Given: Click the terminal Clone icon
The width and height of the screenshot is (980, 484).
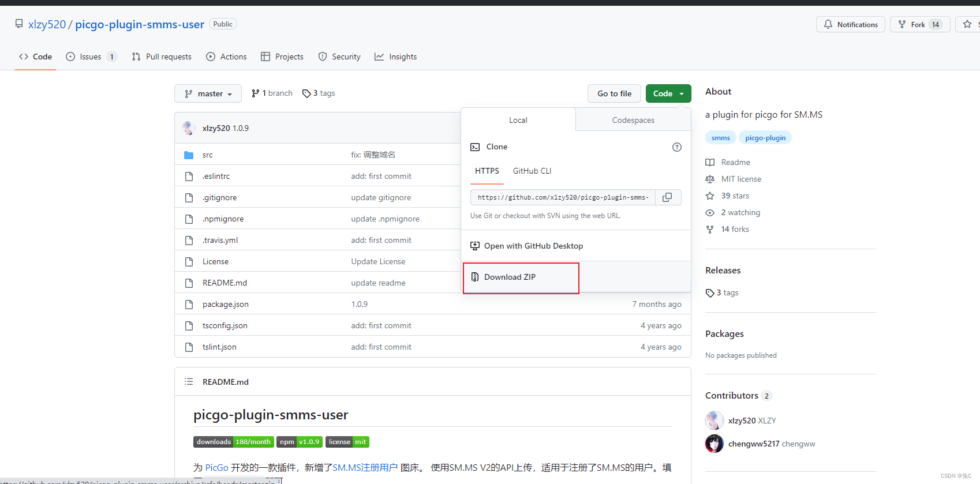Looking at the screenshot, I should 475,147.
